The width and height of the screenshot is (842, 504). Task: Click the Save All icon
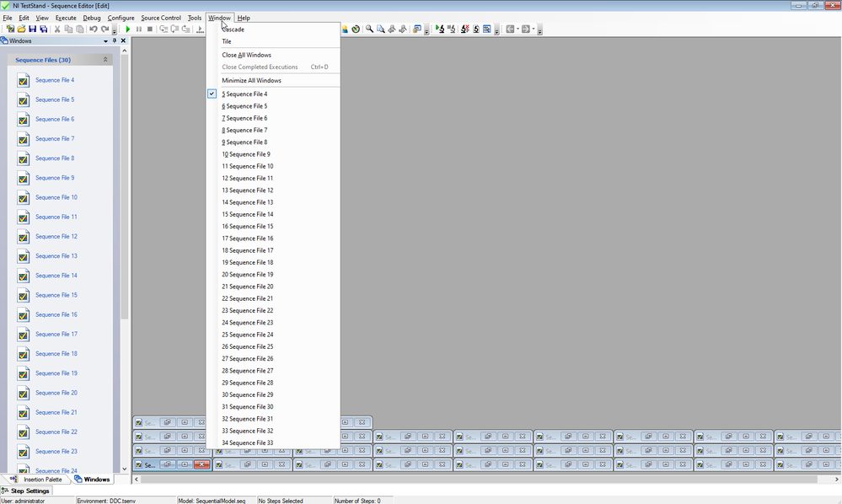tap(44, 29)
